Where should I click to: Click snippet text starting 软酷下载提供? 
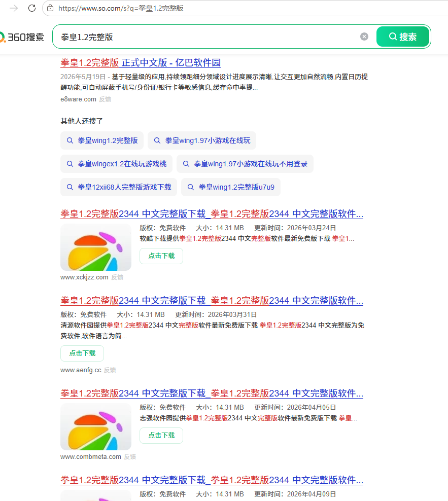(x=247, y=239)
